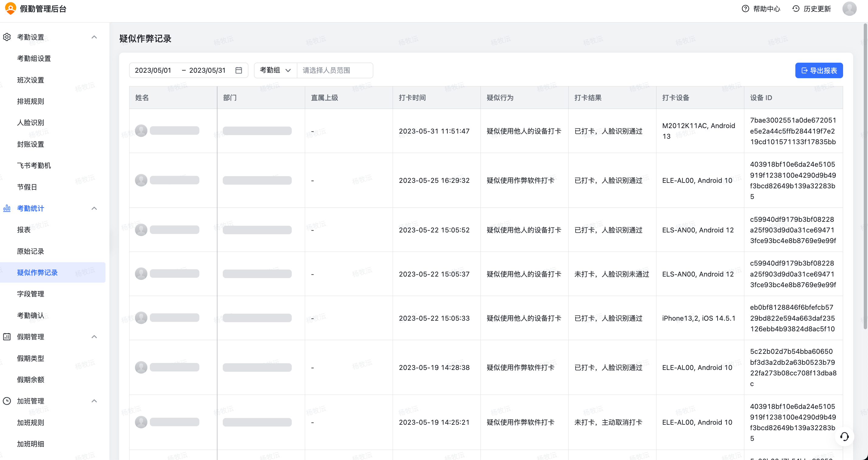Click the 假期管理 calendar icon
The image size is (868, 460).
(7, 336)
